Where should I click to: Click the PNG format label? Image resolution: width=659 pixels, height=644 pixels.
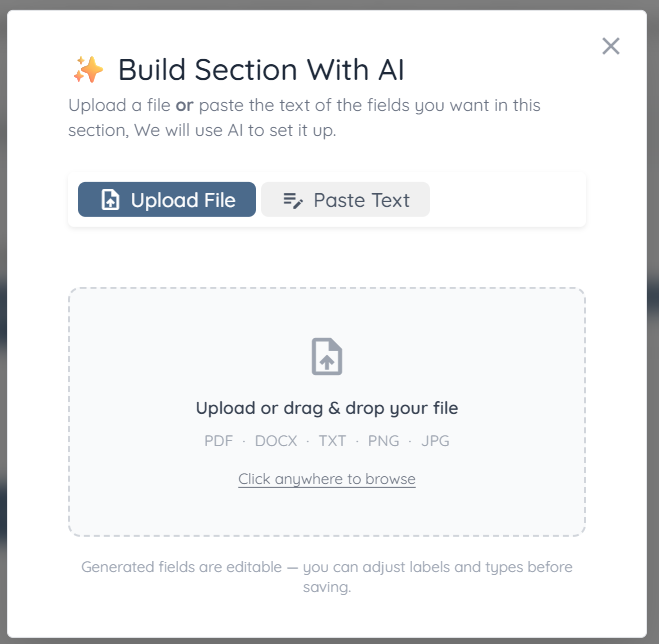pos(384,441)
